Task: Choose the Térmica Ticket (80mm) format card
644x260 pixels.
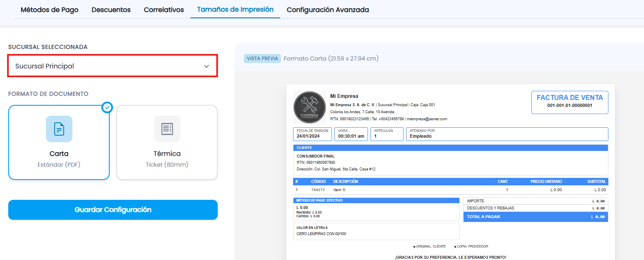Action: point(167,142)
